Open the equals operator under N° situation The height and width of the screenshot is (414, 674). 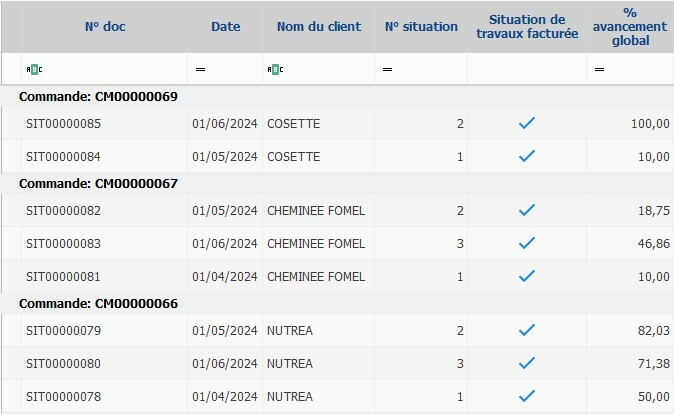pos(387,69)
